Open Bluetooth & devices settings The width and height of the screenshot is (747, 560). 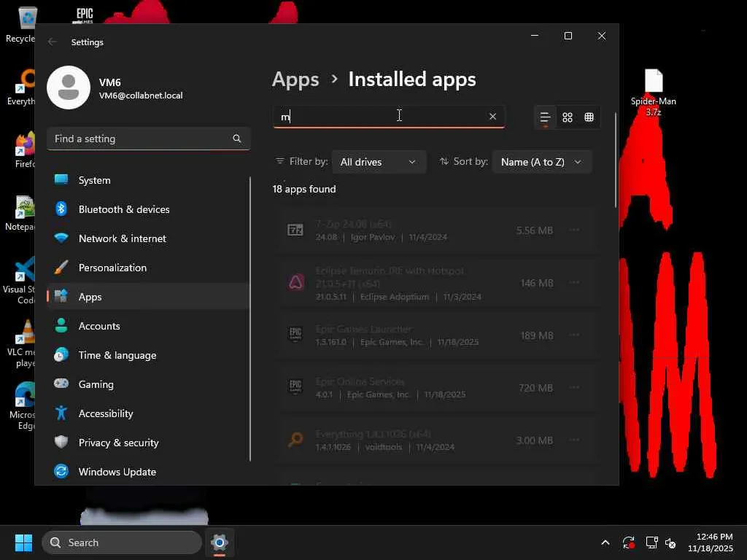pyautogui.click(x=148, y=209)
